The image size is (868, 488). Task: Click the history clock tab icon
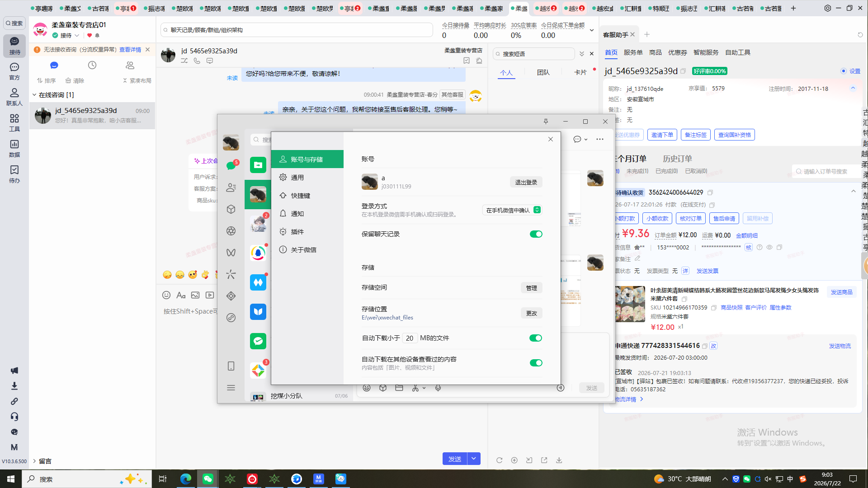point(92,65)
